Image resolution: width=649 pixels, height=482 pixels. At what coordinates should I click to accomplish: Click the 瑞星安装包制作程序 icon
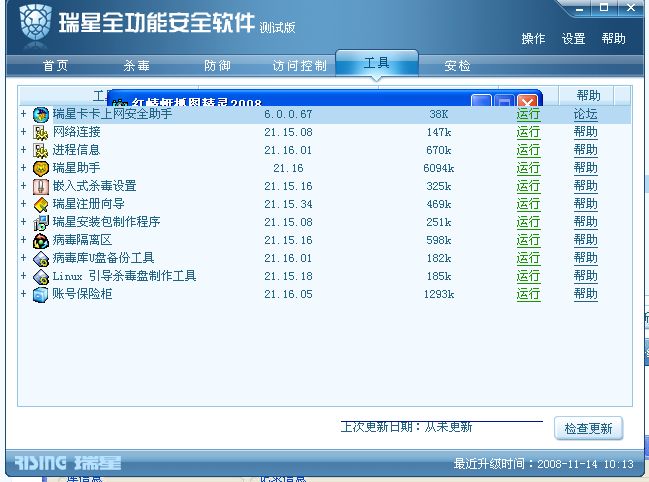(41, 223)
